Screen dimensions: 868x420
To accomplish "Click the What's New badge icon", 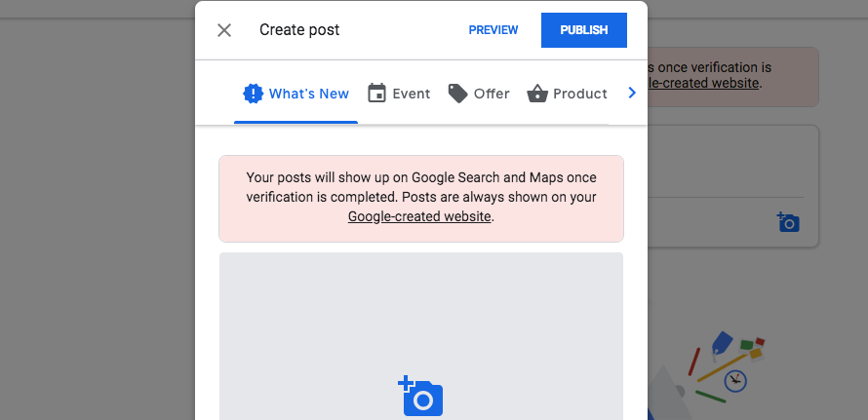I will pos(254,94).
